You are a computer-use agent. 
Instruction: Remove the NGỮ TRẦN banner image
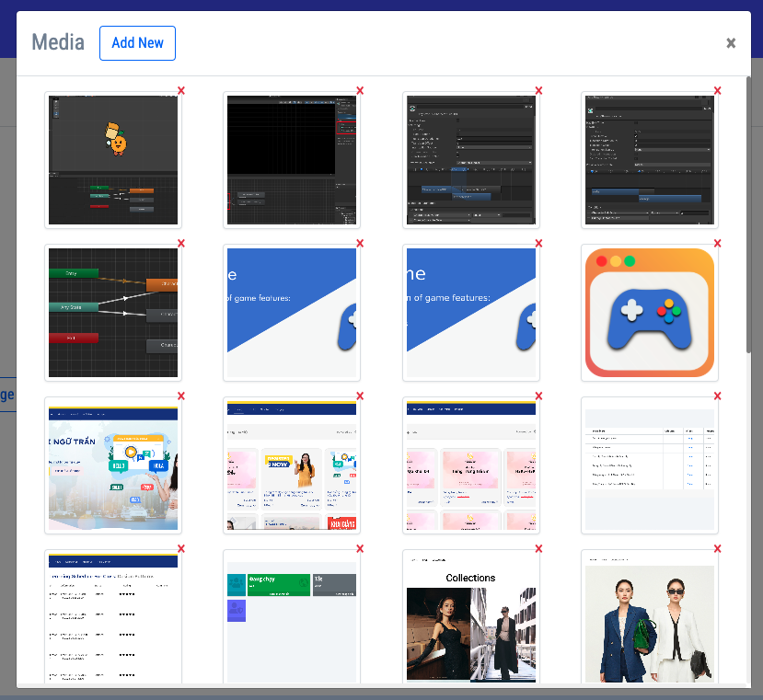[x=180, y=396]
